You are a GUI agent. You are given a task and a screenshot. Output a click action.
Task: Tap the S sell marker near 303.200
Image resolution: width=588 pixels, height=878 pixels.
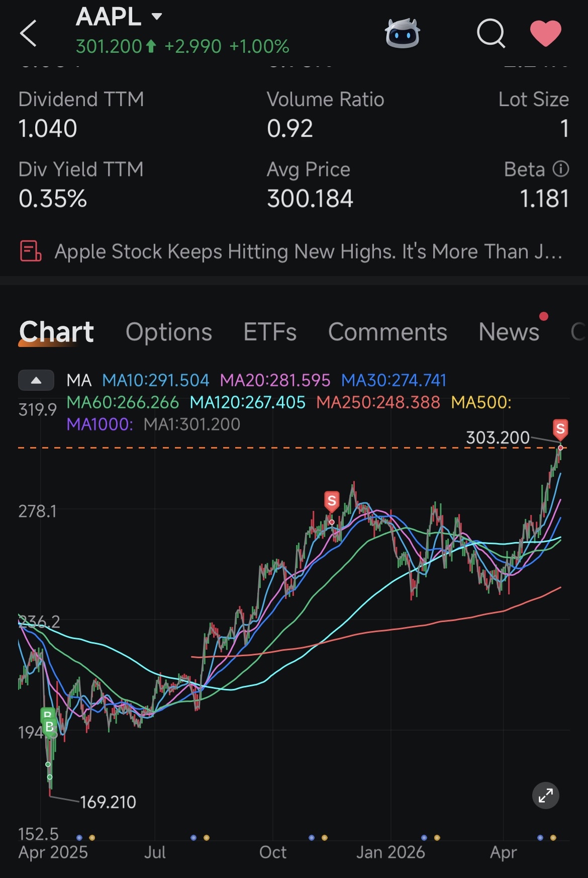point(560,429)
